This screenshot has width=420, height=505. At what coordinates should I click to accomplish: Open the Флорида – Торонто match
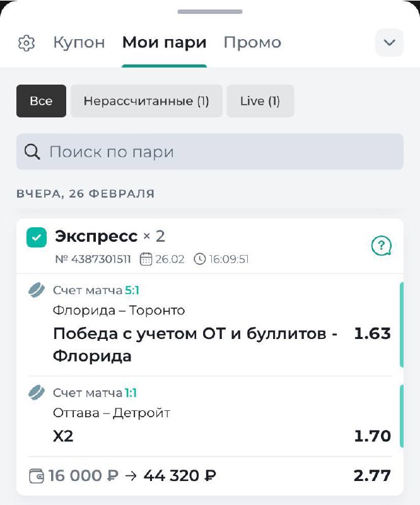[x=119, y=311]
